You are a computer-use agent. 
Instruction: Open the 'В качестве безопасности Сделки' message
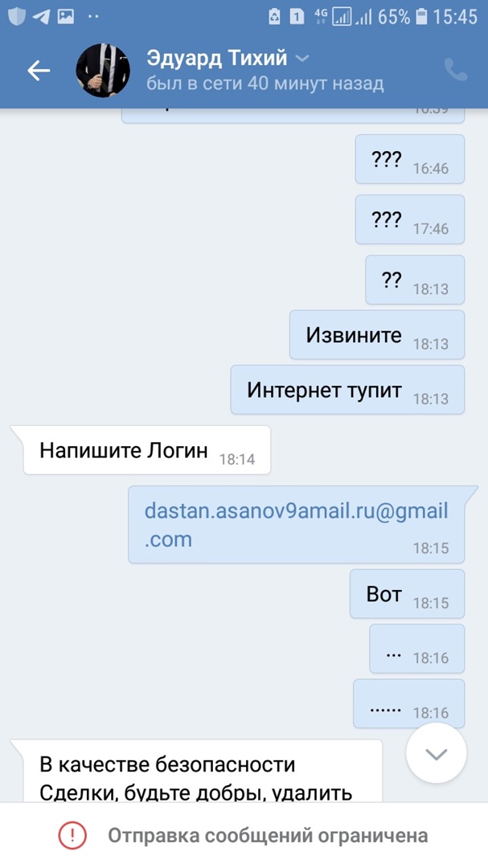[x=196, y=771]
